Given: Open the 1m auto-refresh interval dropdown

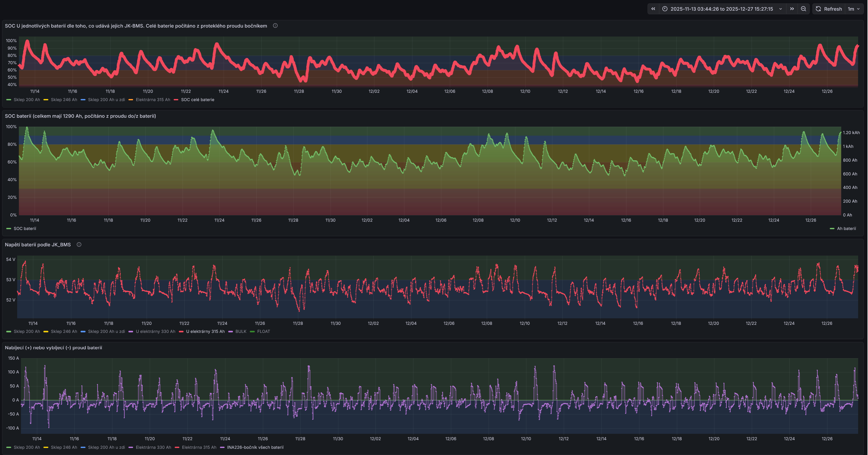Looking at the screenshot, I should (853, 9).
